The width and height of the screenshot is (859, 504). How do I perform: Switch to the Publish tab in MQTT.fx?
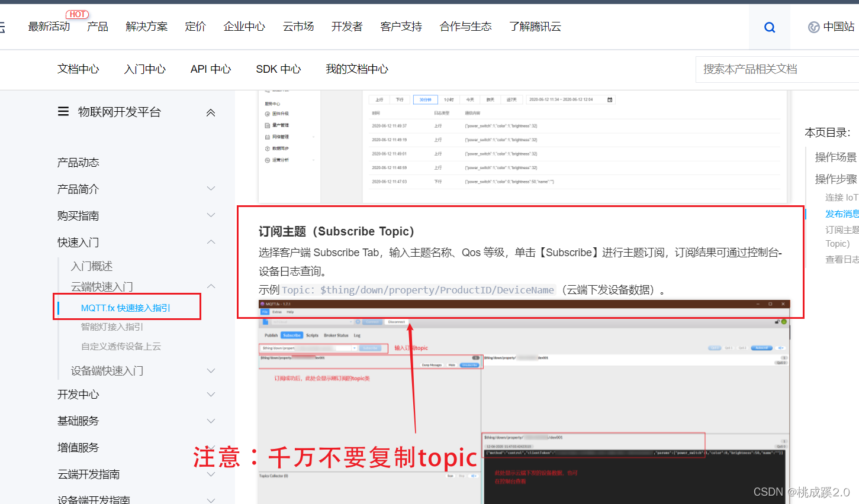[x=270, y=335]
